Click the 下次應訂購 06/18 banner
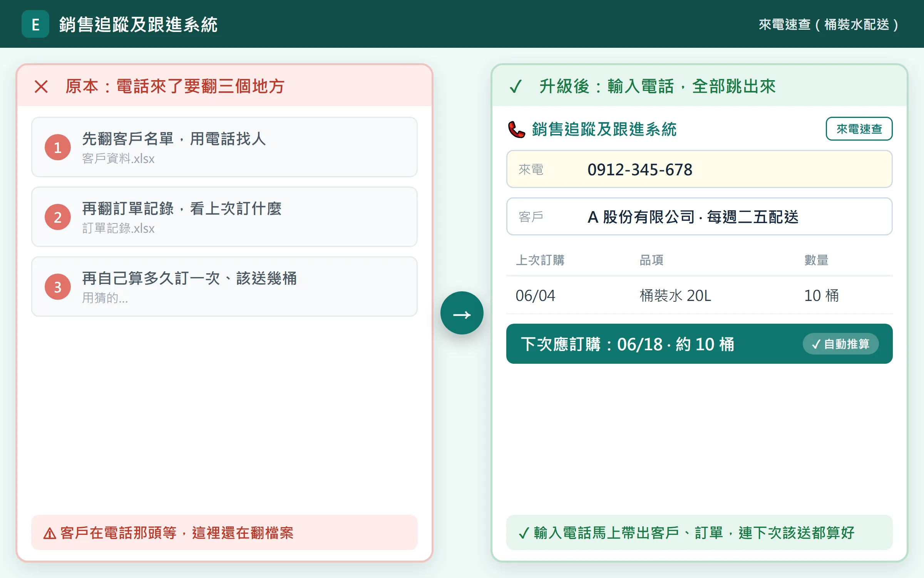Screen dimensions: 924x578 click(699, 344)
